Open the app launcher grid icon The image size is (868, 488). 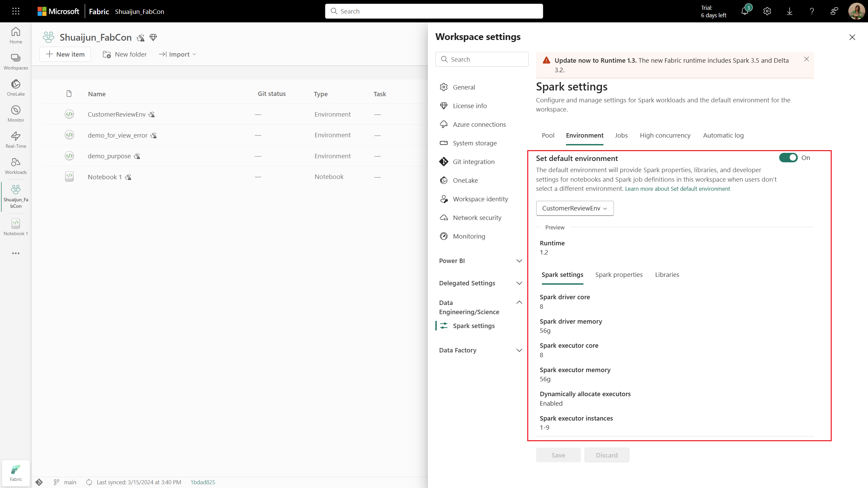(16, 11)
